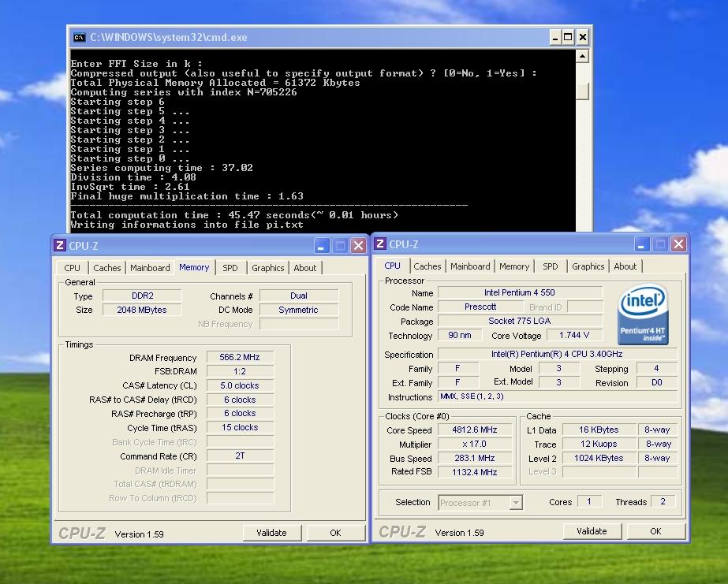The image size is (728, 584).
Task: Click OK in left CPU-Z window
Action: (335, 533)
